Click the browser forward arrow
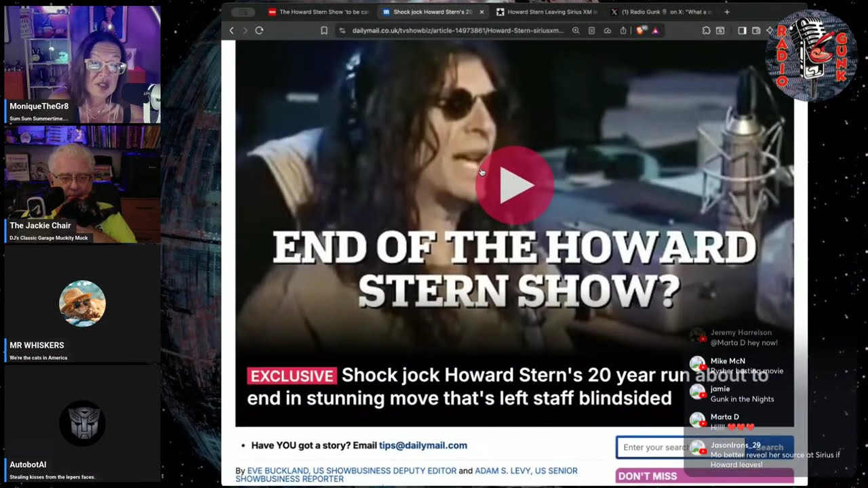The image size is (868, 488). (x=245, y=30)
